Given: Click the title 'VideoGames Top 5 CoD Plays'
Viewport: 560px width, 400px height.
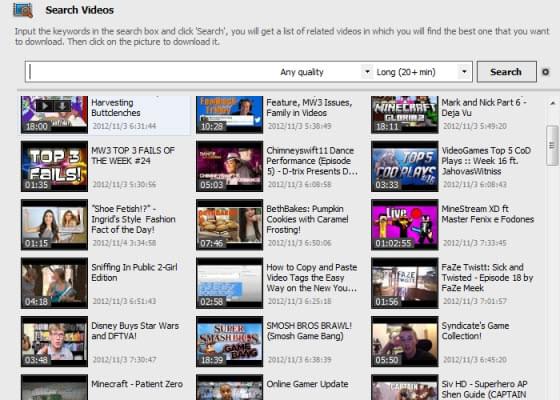Looking at the screenshot, I should (486, 161).
